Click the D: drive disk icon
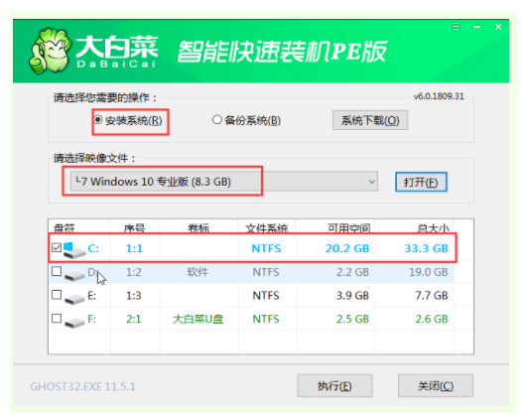 [74, 275]
